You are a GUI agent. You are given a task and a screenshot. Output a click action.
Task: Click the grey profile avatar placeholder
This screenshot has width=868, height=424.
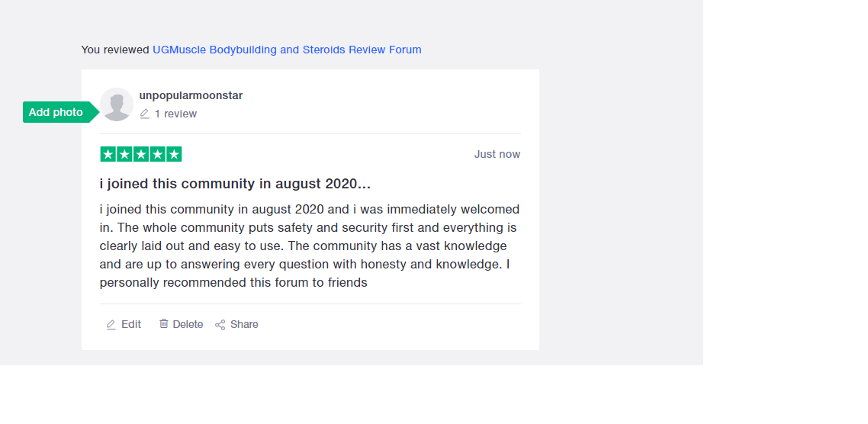[117, 104]
